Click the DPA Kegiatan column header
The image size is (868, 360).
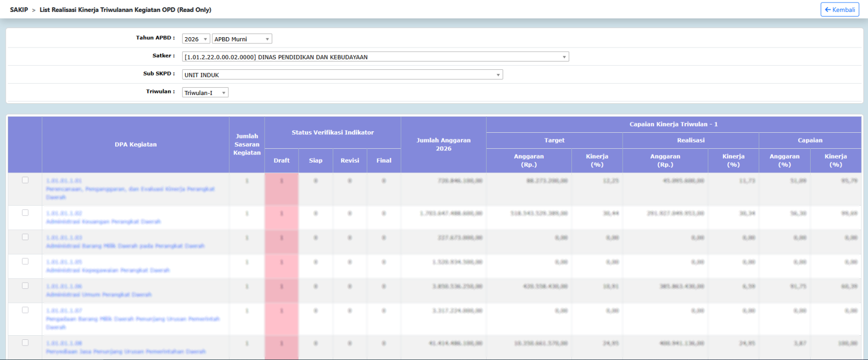click(x=135, y=145)
